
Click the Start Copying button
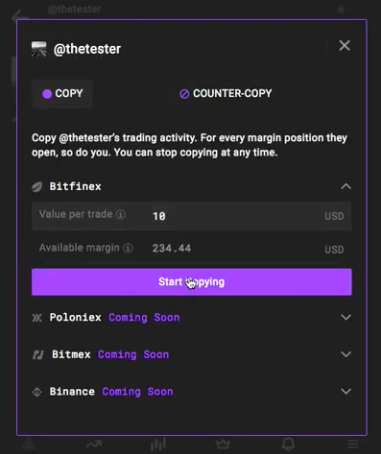192,282
